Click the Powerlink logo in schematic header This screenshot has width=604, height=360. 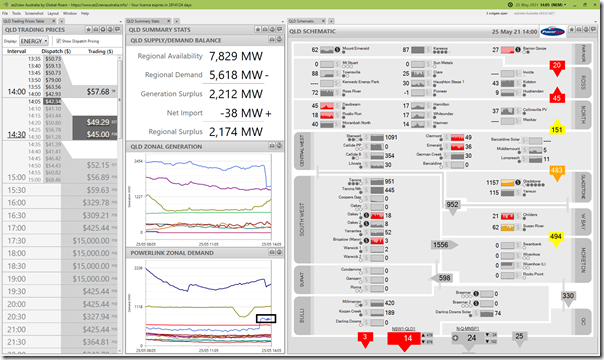[x=552, y=32]
